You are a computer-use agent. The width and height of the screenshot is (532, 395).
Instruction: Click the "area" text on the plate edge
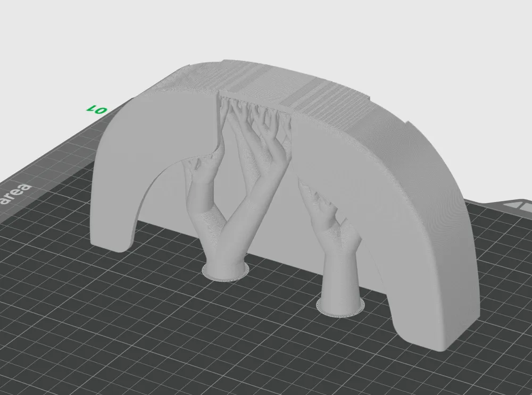[16, 194]
